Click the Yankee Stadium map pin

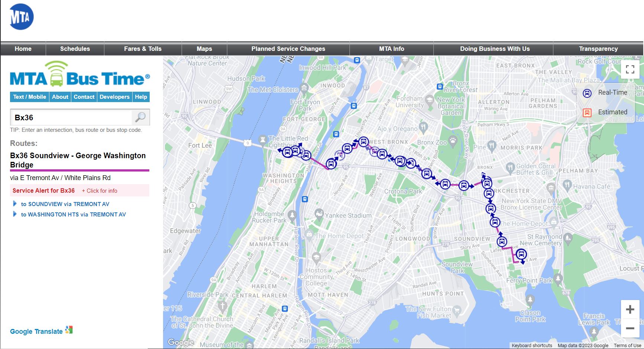point(319,214)
